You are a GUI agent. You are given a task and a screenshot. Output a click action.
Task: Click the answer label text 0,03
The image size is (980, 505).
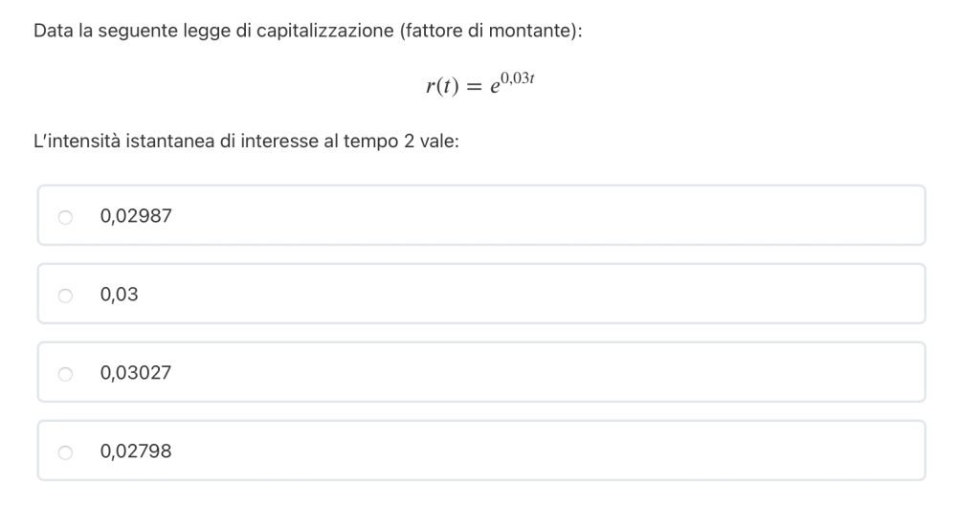(119, 295)
